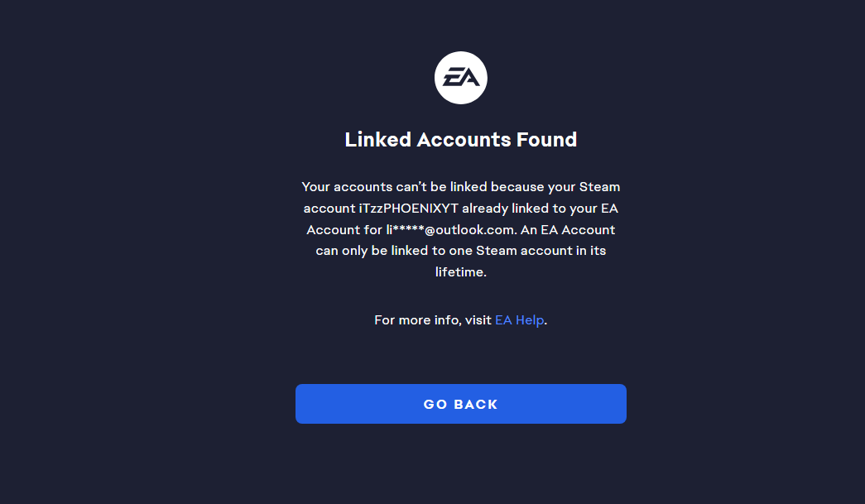The image size is (865, 504).
Task: Click the phrase "An EA Account"
Action: [568, 229]
